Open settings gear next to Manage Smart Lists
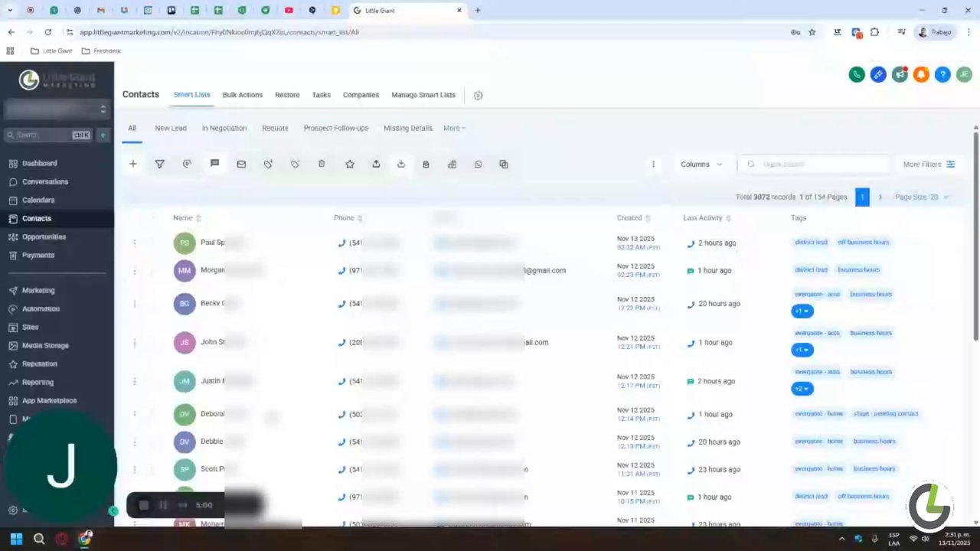Viewport: 980px width, 551px height. click(x=478, y=96)
